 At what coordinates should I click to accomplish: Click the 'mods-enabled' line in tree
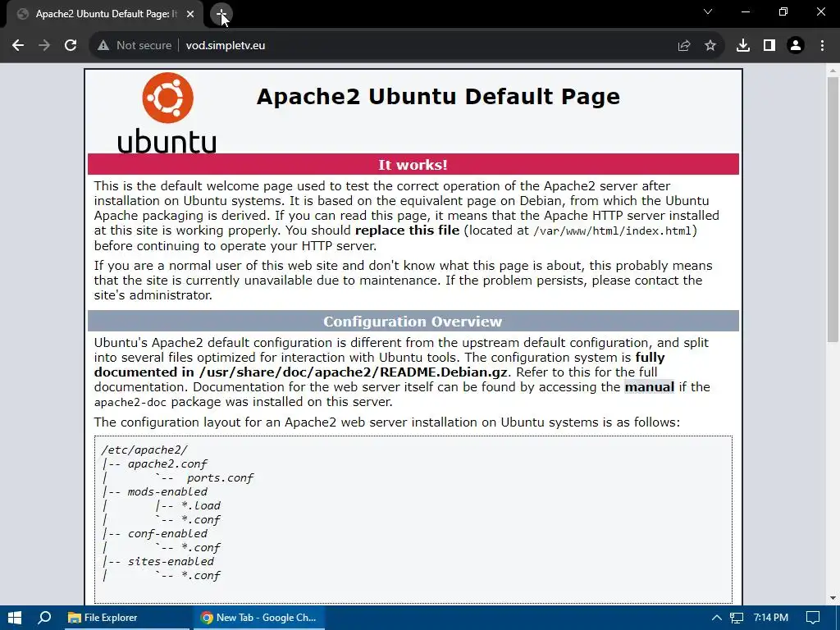pos(167,492)
